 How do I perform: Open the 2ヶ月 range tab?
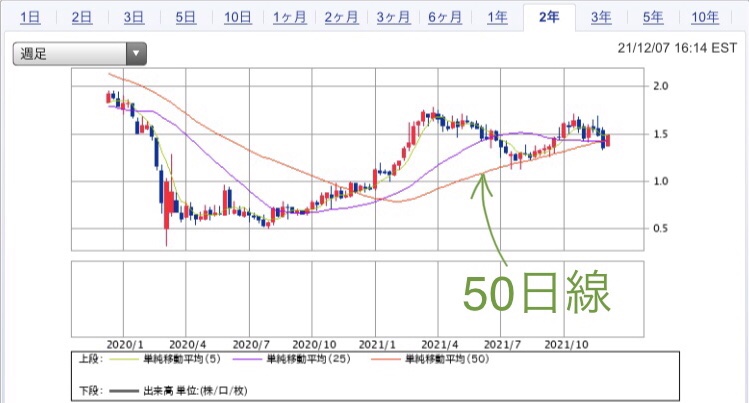click(x=341, y=18)
